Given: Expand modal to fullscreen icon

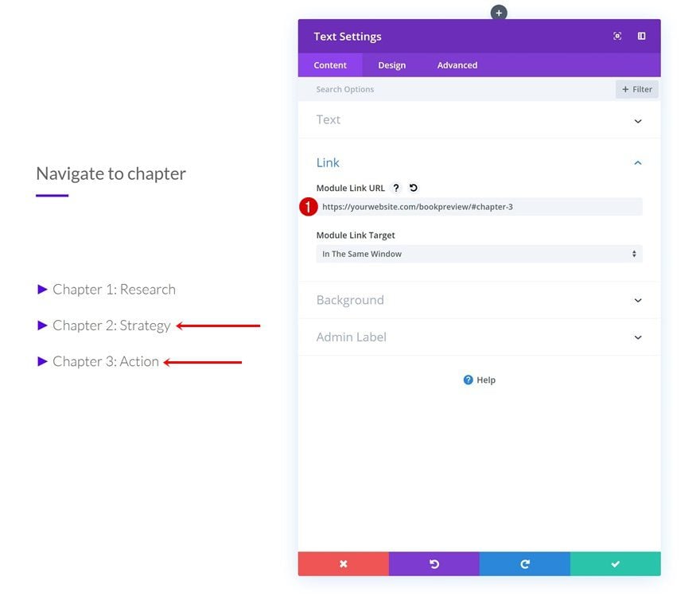Looking at the screenshot, I should [617, 36].
